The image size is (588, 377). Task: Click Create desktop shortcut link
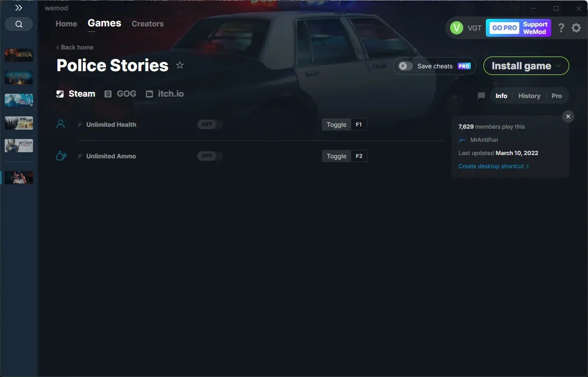[494, 166]
